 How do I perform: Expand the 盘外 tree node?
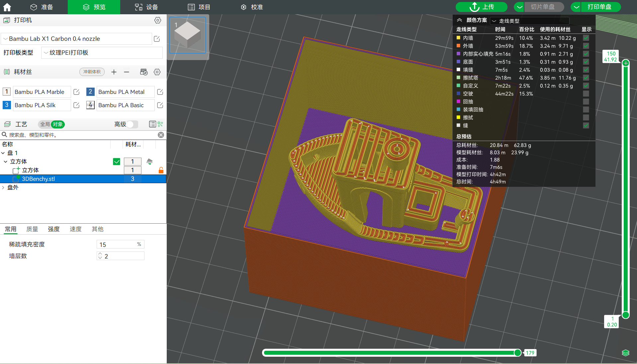tap(3, 187)
